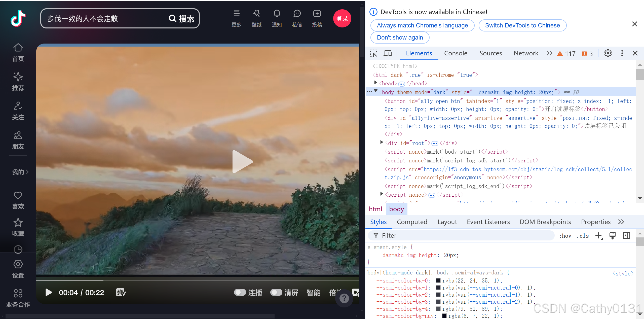Show more DevTools tabs chevron
The width and height of the screenshot is (644, 319).
pyautogui.click(x=549, y=53)
